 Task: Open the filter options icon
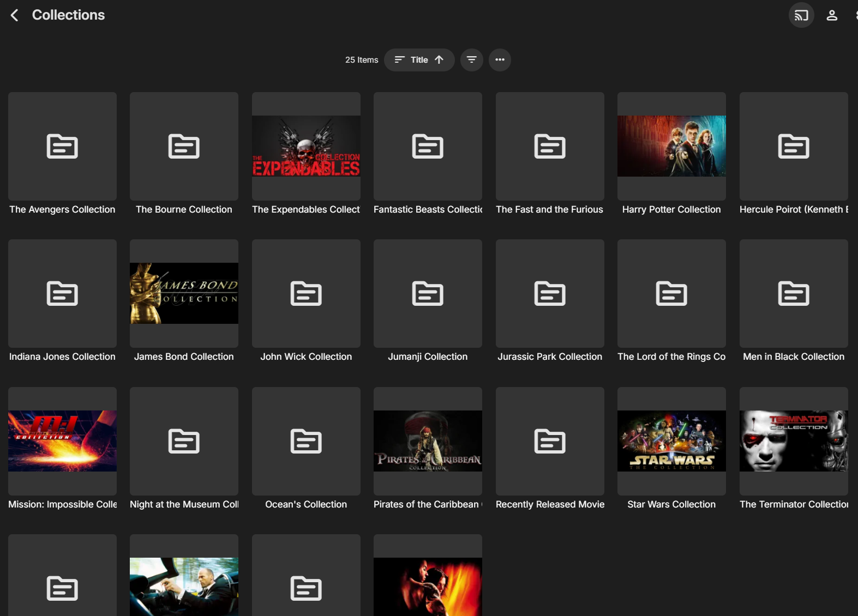pyautogui.click(x=471, y=60)
